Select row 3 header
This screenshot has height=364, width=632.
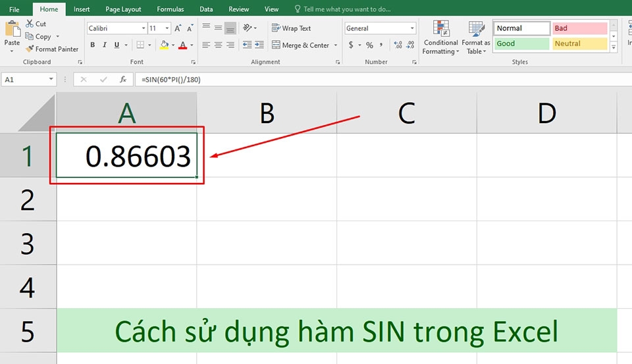28,243
